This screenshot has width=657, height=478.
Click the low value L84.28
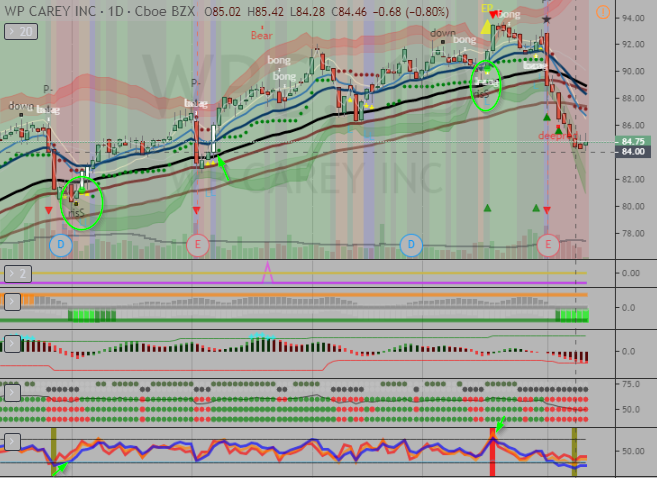click(307, 12)
